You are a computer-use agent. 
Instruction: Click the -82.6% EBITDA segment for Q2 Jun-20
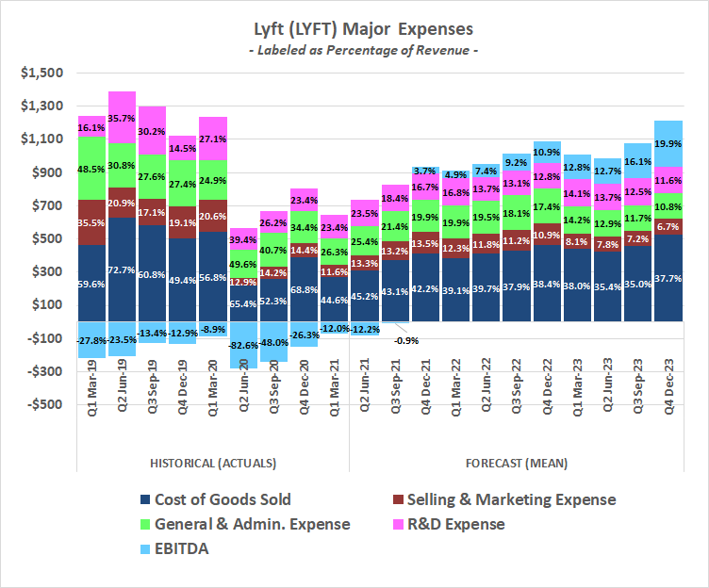pos(242,345)
